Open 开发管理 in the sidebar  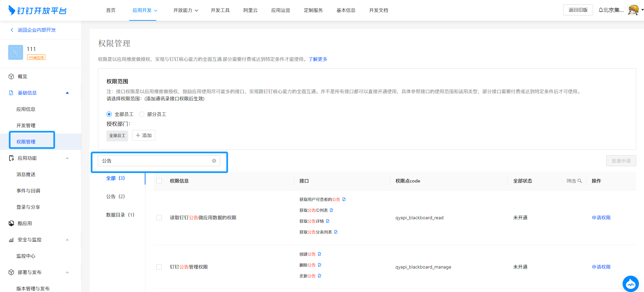point(26,125)
